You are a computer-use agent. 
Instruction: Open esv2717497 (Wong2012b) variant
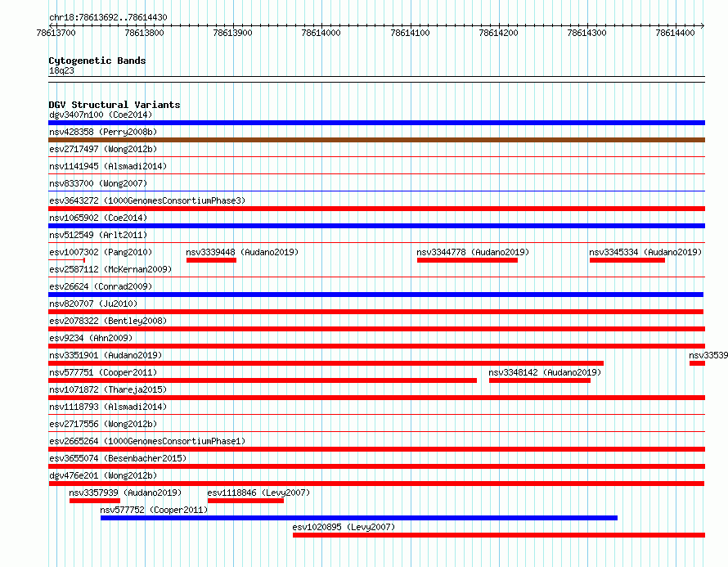[x=103, y=149]
